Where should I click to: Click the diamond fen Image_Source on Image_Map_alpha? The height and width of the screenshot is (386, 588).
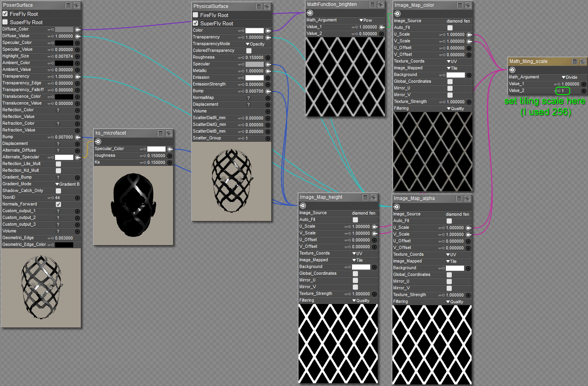pos(457,214)
